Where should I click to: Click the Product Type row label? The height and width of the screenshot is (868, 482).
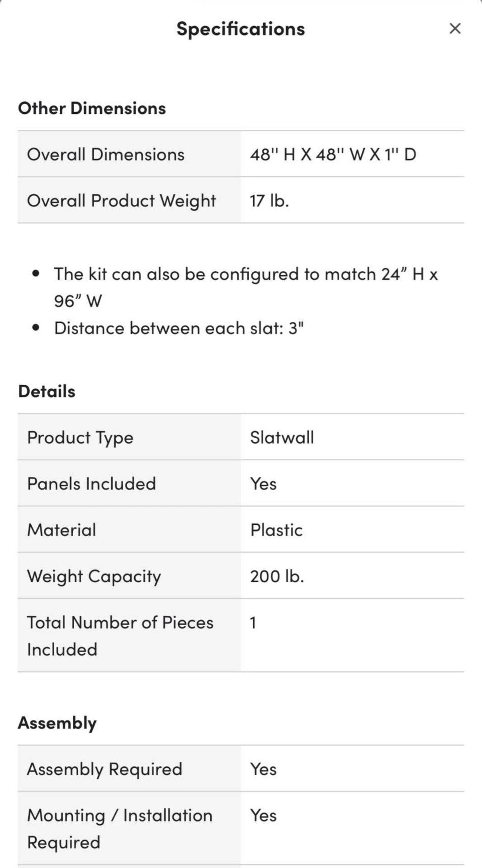pos(80,438)
